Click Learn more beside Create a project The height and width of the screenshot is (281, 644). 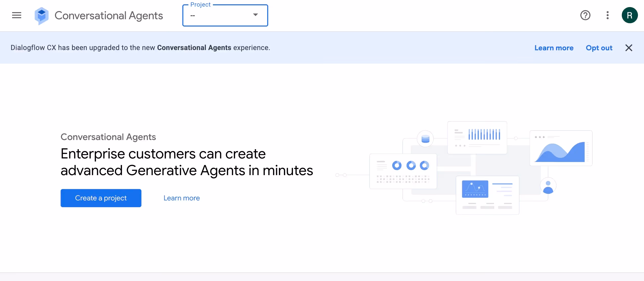(182, 198)
